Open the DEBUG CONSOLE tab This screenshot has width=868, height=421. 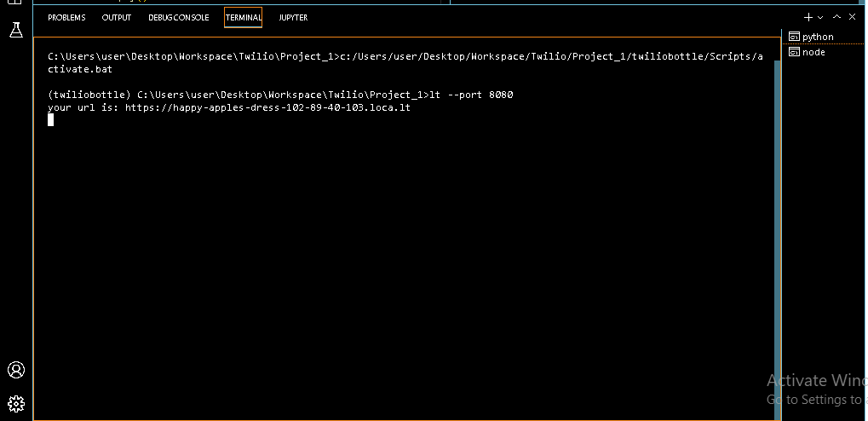click(178, 18)
